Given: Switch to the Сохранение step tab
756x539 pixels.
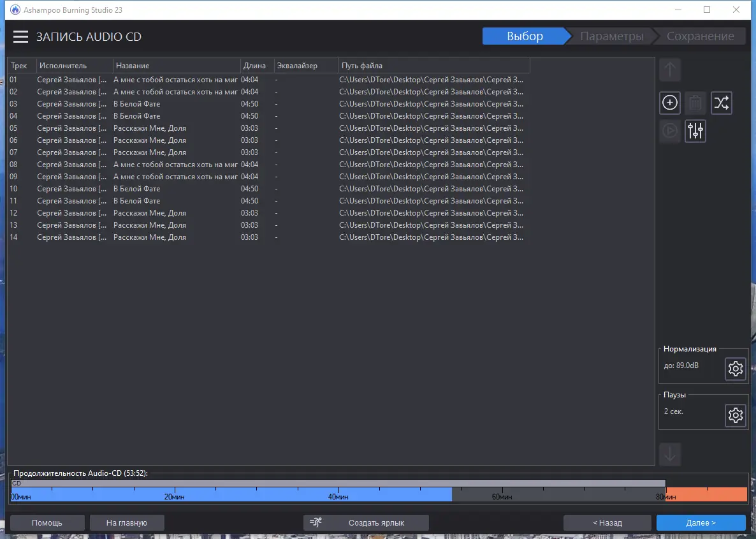Looking at the screenshot, I should point(700,36).
